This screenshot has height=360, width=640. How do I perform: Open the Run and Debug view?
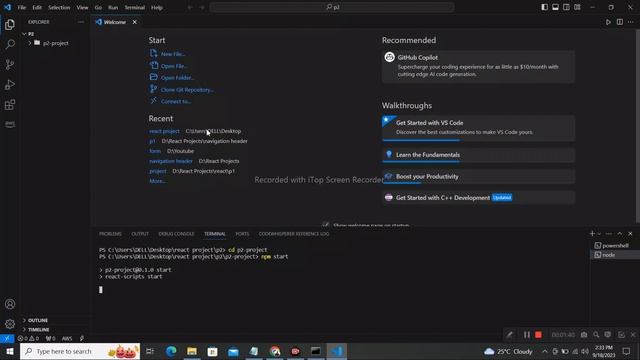(x=10, y=84)
